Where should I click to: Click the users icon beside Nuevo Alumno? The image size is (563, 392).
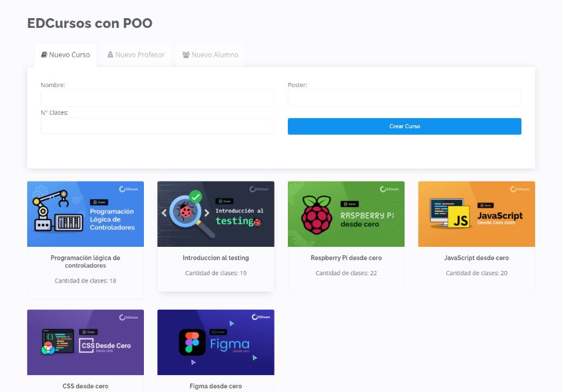click(186, 54)
